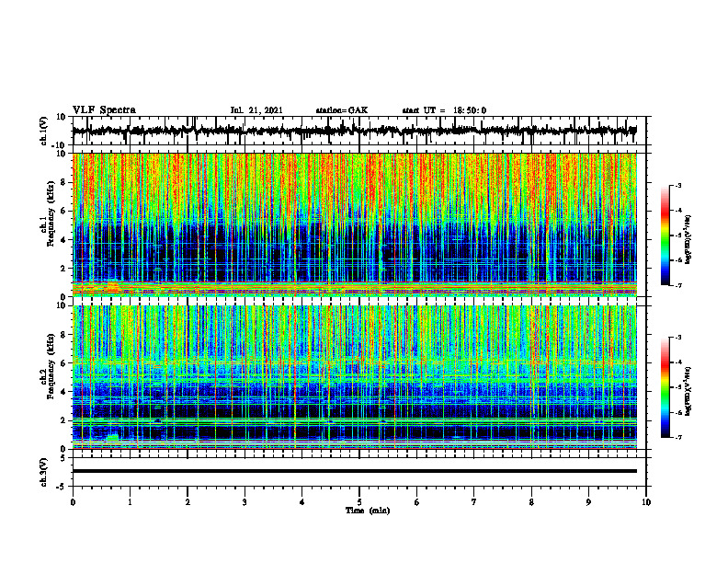Viewport: 728px width, 563px height.
Task: Click the thick black ch.3 trace line
Action: 355,471
